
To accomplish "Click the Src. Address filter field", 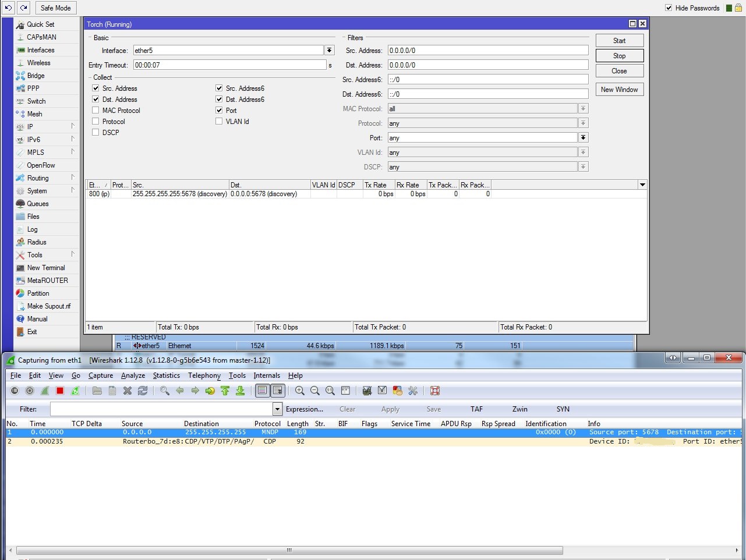I will 487,51.
